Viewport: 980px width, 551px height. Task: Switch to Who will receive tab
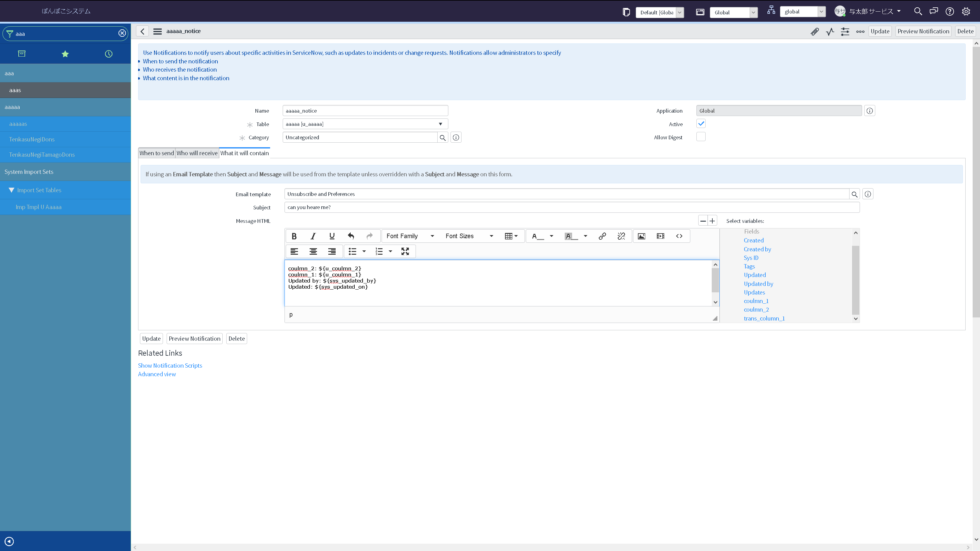[x=197, y=153]
